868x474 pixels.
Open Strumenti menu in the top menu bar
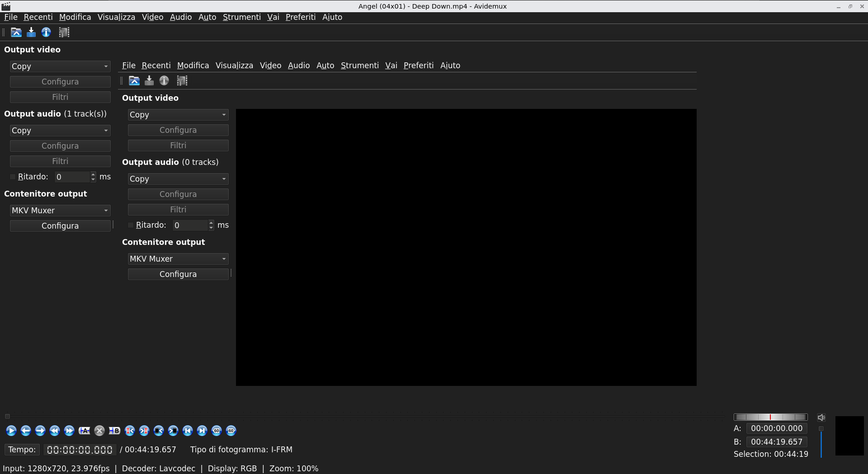point(241,17)
